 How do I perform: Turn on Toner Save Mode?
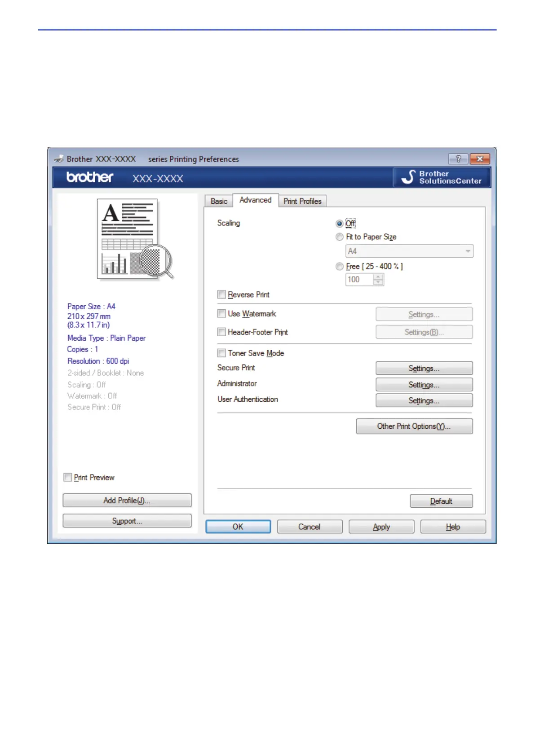(x=221, y=353)
